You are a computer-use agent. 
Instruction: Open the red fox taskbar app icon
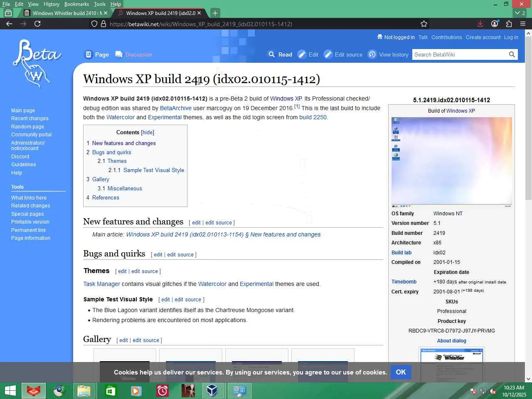click(x=34, y=391)
